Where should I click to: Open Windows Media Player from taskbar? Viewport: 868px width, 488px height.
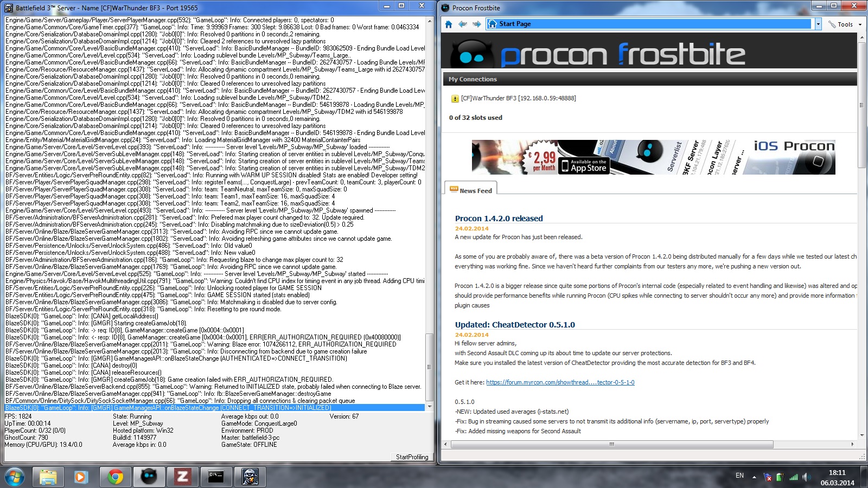81,477
